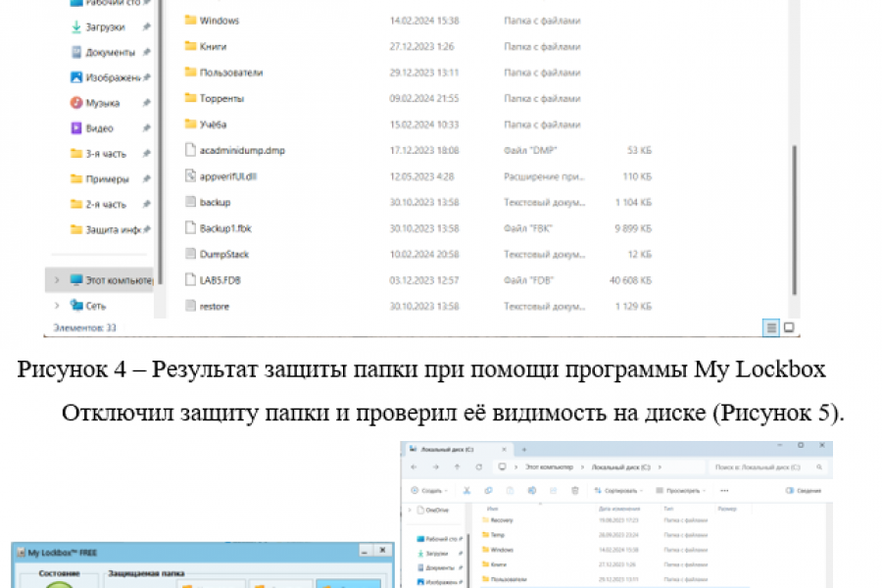Screen dimensions: 882x588
Task: Expand chevron after Этот компьютер breadcrumb
Action: (x=582, y=467)
